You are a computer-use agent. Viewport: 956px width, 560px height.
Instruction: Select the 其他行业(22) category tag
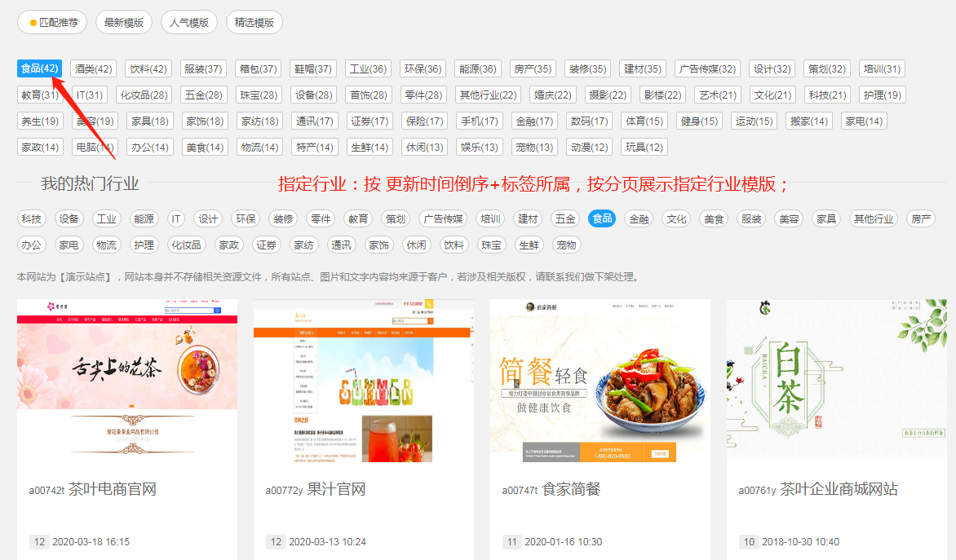[488, 95]
